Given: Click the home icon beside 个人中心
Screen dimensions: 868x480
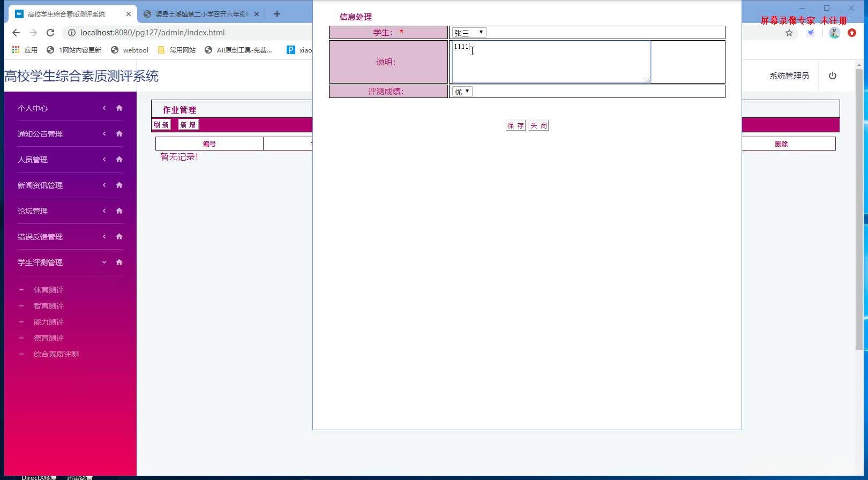Looking at the screenshot, I should click(x=119, y=108).
